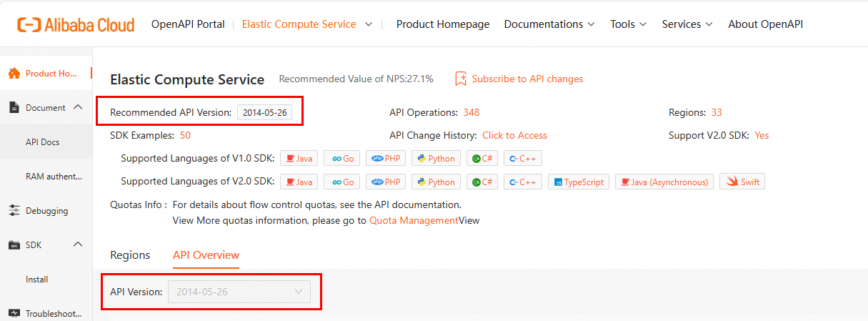Click the Product Homepage house icon in sidebar
The image size is (868, 321).
tap(13, 73)
